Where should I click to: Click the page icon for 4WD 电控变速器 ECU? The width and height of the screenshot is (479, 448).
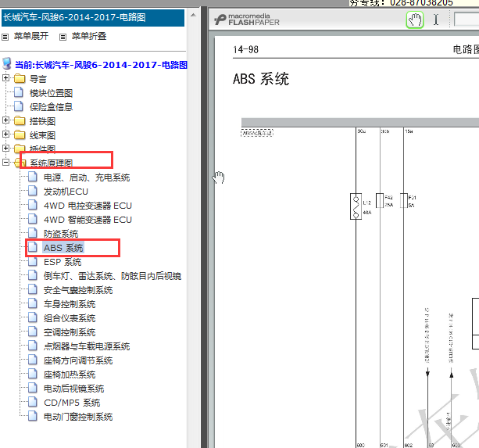point(33,205)
